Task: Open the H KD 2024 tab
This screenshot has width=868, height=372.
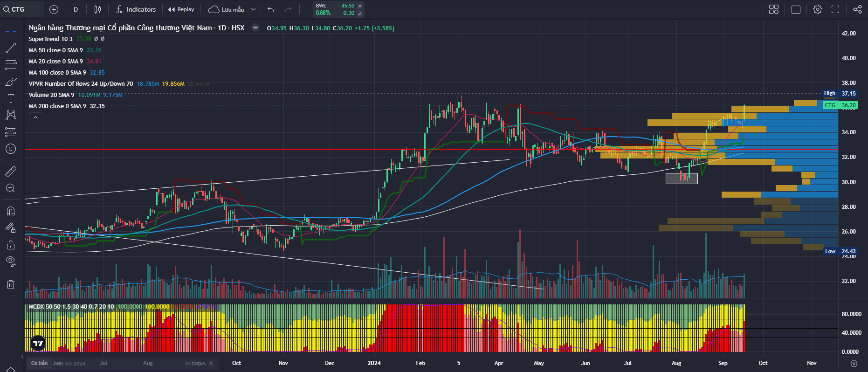Action: tap(72, 364)
